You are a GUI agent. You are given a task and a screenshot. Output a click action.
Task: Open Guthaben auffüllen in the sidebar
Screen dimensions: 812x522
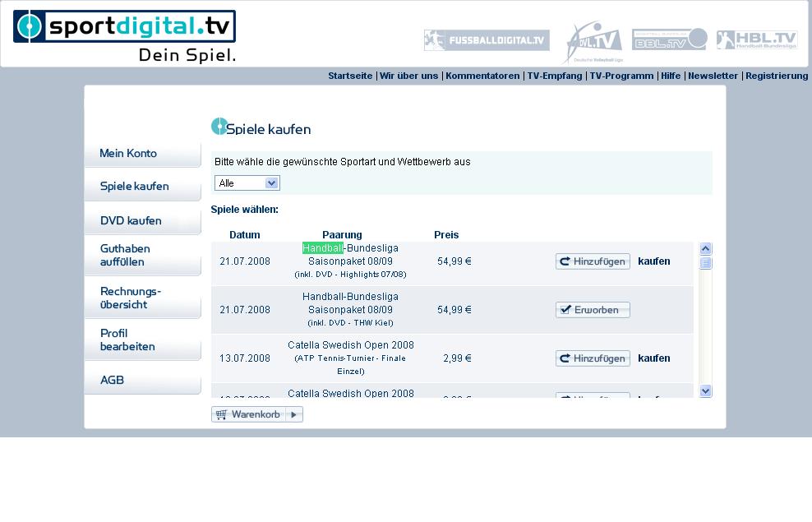(143, 256)
